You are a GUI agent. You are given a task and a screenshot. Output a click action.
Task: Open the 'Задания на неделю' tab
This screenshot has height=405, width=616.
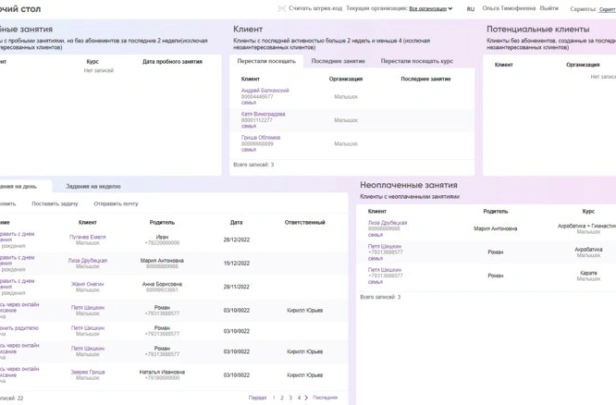point(93,186)
